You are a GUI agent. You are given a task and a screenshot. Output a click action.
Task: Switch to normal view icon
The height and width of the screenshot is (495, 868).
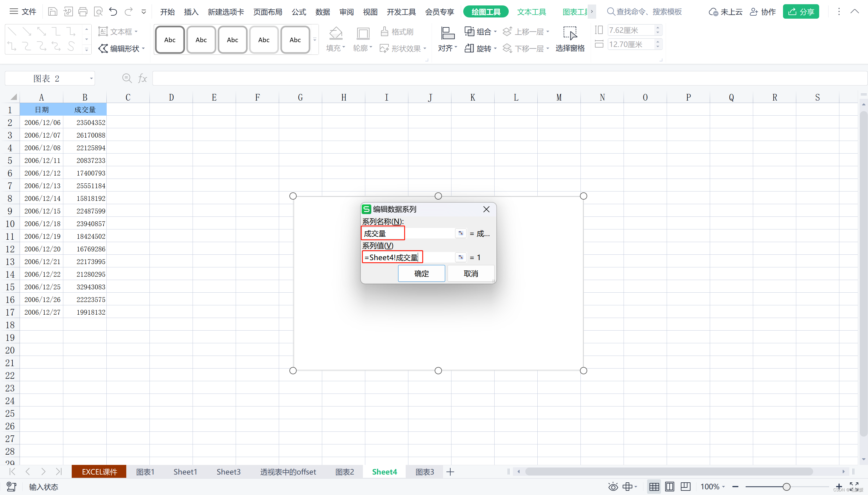point(654,487)
